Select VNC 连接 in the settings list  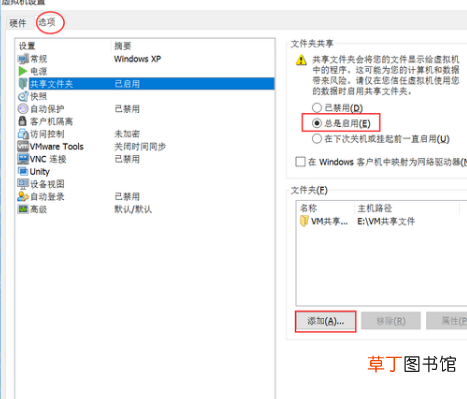146,159
